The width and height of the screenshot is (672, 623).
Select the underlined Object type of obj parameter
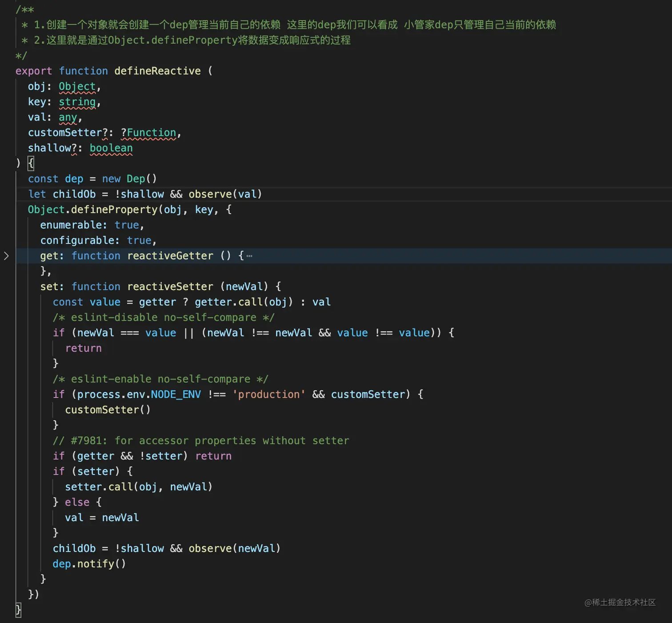click(x=77, y=87)
